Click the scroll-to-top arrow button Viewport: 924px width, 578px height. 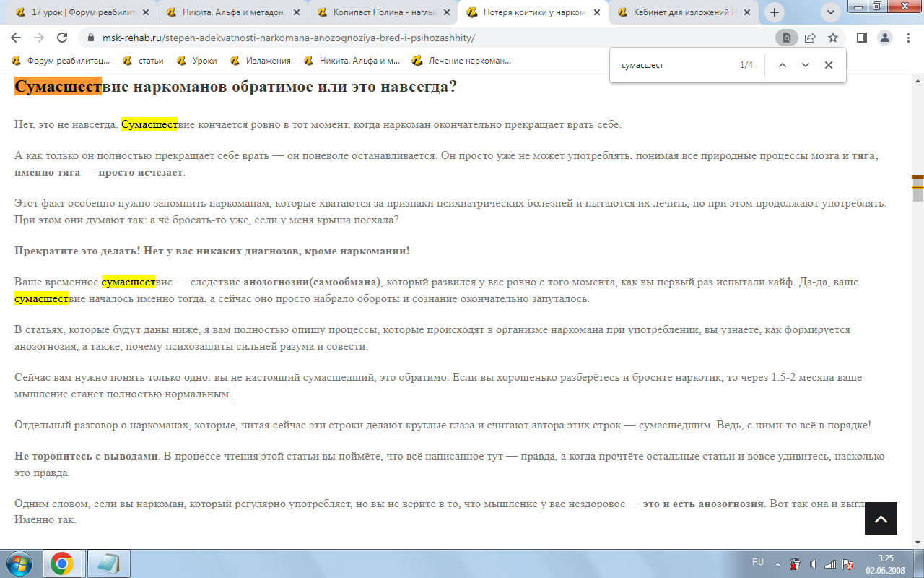point(881,518)
